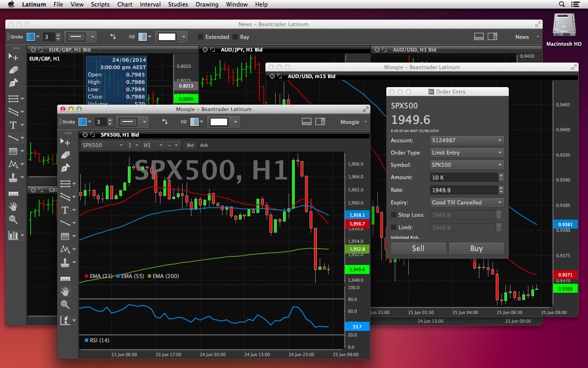This screenshot has height=368, width=588.
Task: Open the Account dropdown showing 5124987
Action: click(x=467, y=140)
